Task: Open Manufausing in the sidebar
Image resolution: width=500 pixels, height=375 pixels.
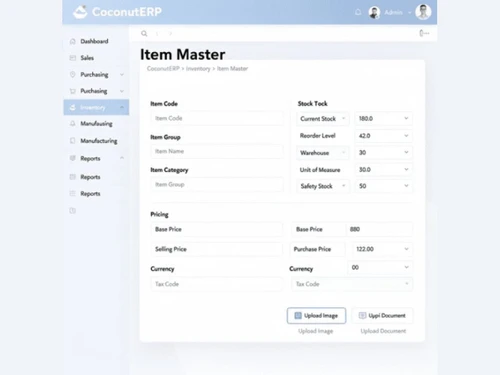Action: point(96,124)
